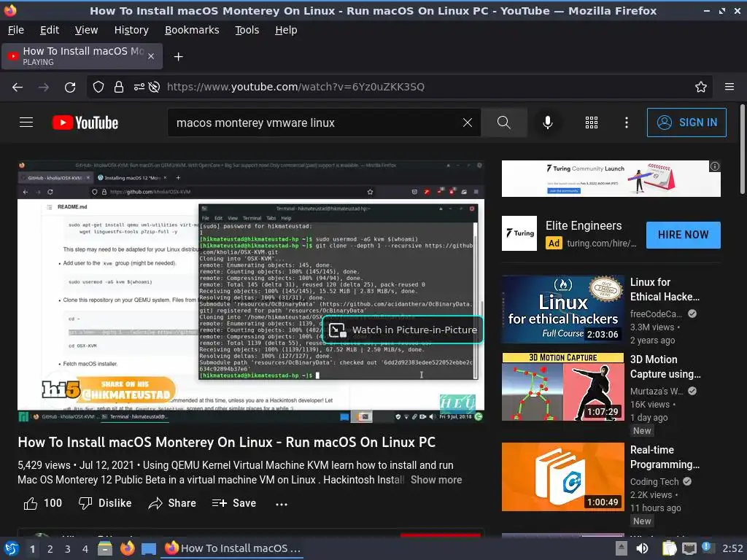The image size is (747, 560).
Task: Open the Firefox hamburger menu
Action: click(729, 87)
